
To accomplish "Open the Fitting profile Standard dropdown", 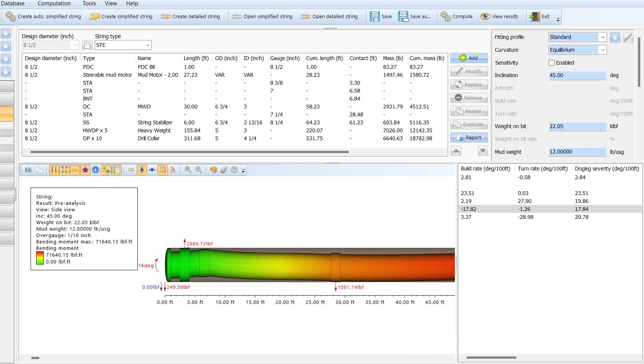I will coord(577,37).
